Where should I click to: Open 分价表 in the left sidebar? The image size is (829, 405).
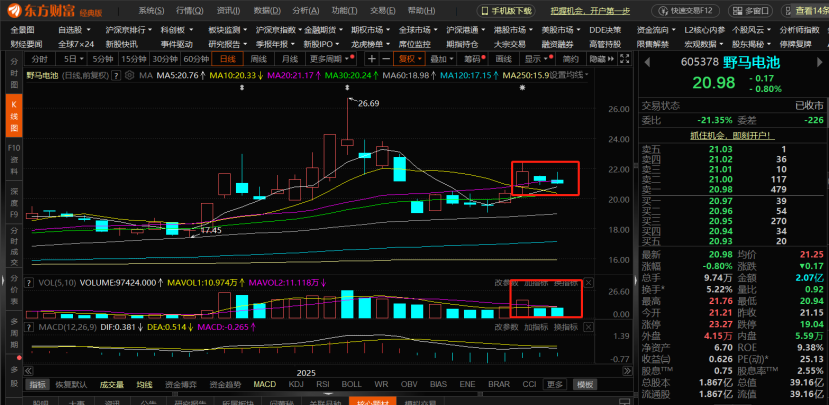(14, 289)
